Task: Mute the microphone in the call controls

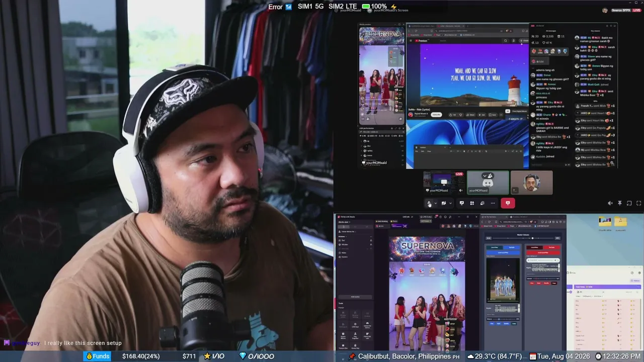Action: tap(429, 203)
